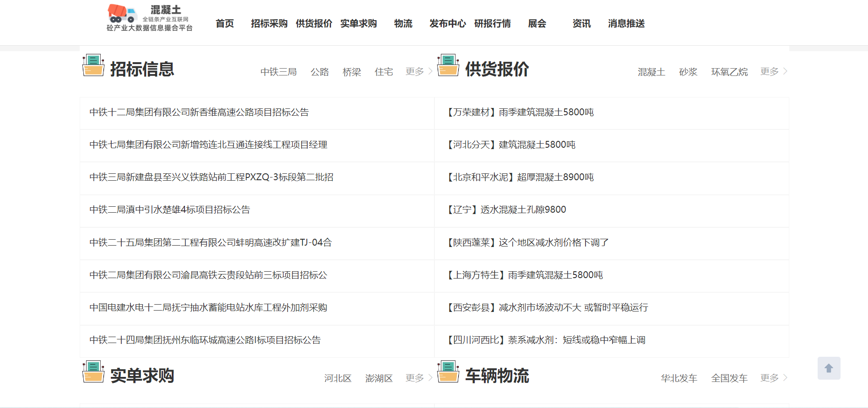Open 辽宁 透水混凝土孔隙9800 quote
The height and width of the screenshot is (408, 868).
coord(505,210)
